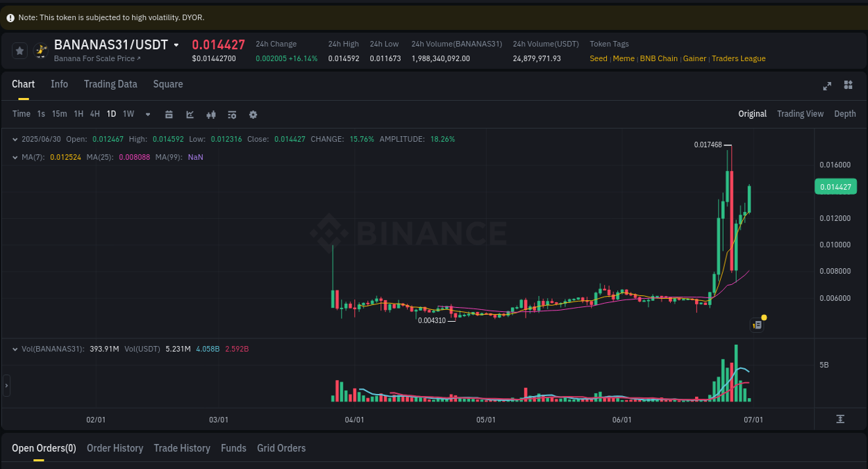Open chart settings via the gear icon
Screen dimensions: 868x469
pos(252,114)
